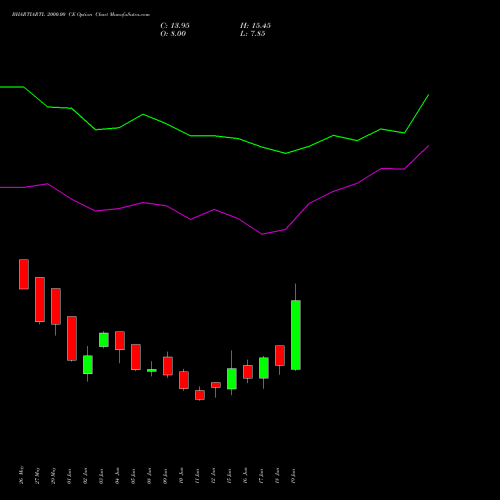Click the red candle for 01 Jun
The height and width of the screenshot is (500, 500).
72,338
